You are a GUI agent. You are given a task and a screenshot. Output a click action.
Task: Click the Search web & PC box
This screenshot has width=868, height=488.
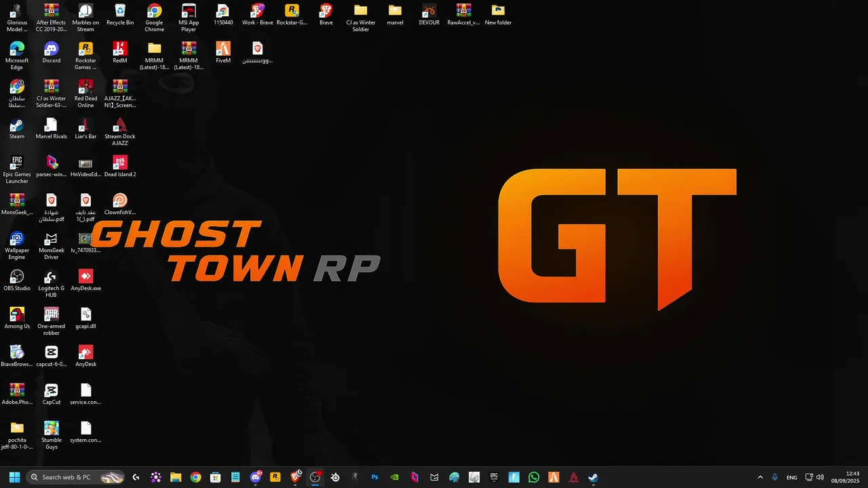pyautogui.click(x=77, y=477)
